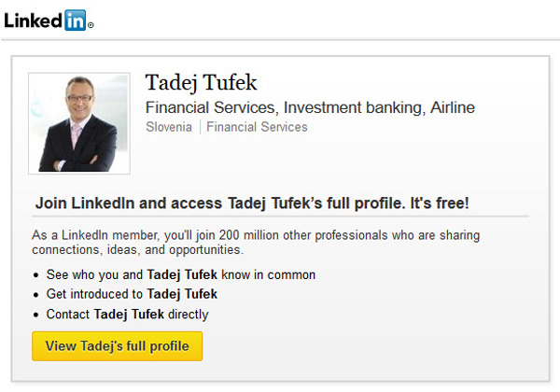Select the "Slovenia" location text
560x392 pixels.
[x=169, y=127]
